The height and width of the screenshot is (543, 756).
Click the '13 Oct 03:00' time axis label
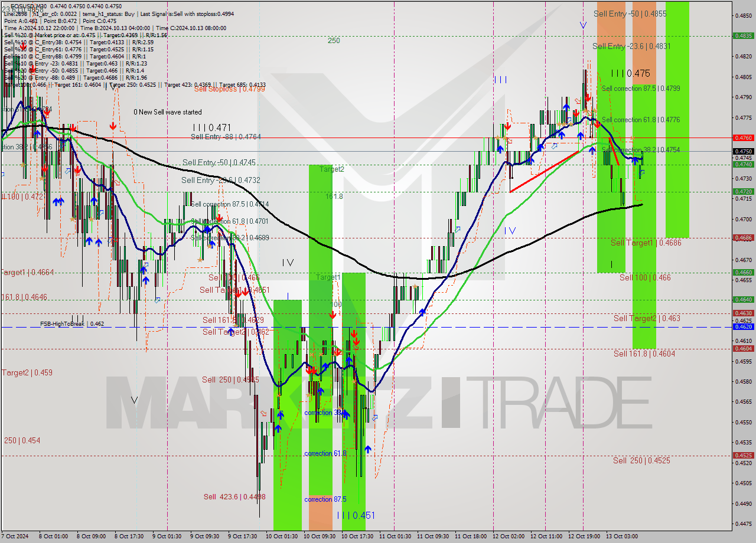(622, 537)
